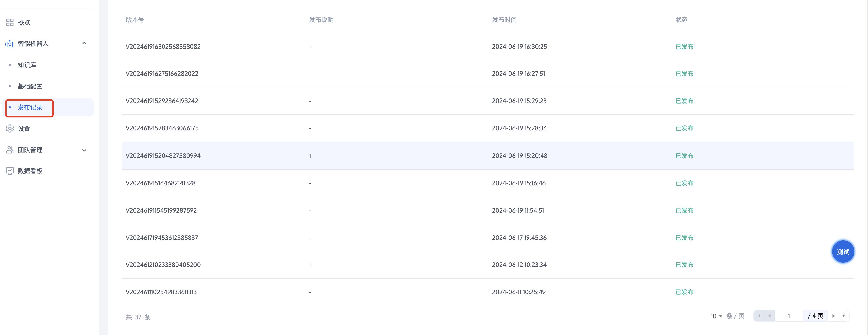Open the 知识库 menu item
This screenshot has height=335, width=868.
(27, 65)
